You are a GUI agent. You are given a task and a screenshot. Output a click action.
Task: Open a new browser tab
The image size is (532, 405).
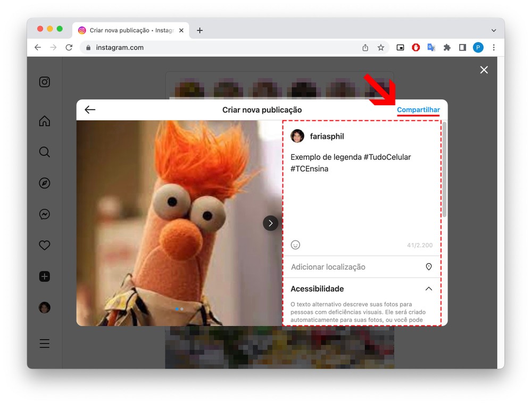199,31
